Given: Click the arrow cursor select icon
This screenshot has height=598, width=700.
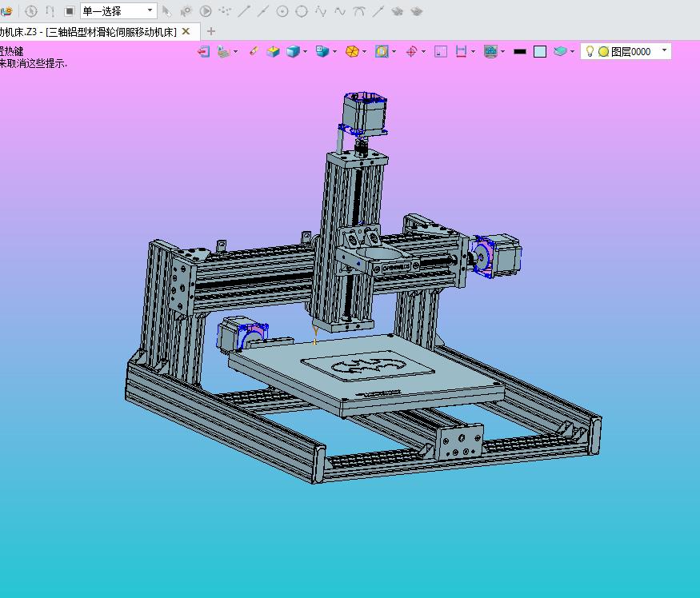Looking at the screenshot, I should [166, 10].
